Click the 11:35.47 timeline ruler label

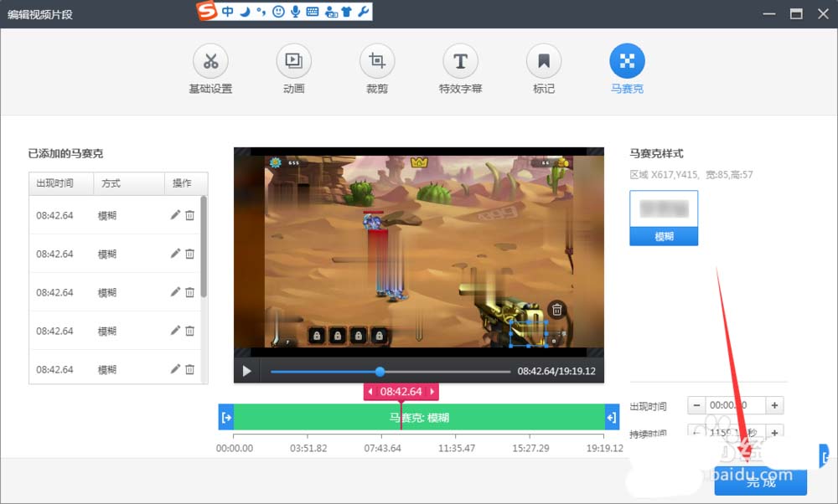coord(457,448)
